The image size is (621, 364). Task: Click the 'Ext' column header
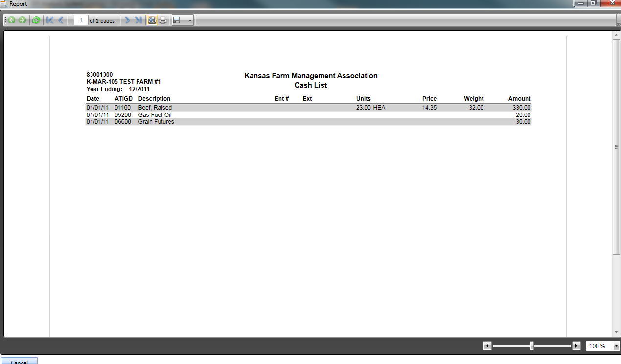pos(307,99)
